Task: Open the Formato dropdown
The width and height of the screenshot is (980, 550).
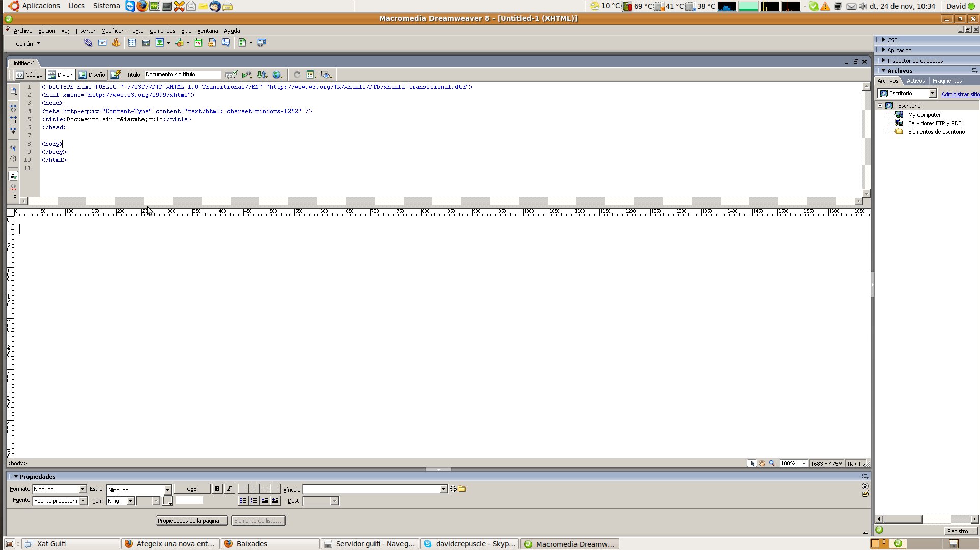Action: point(82,489)
